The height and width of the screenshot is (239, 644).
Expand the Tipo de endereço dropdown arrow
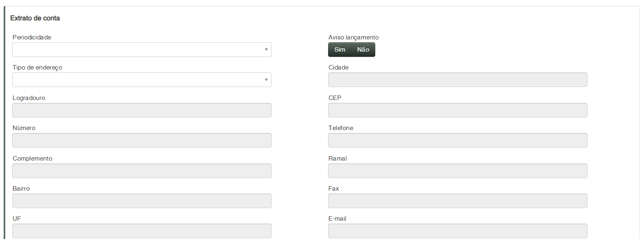point(266,80)
